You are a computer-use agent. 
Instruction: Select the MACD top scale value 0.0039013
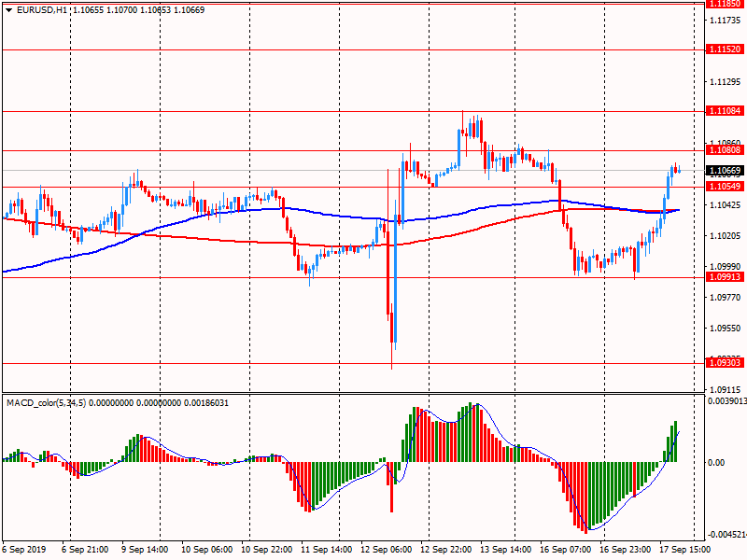[727, 401]
